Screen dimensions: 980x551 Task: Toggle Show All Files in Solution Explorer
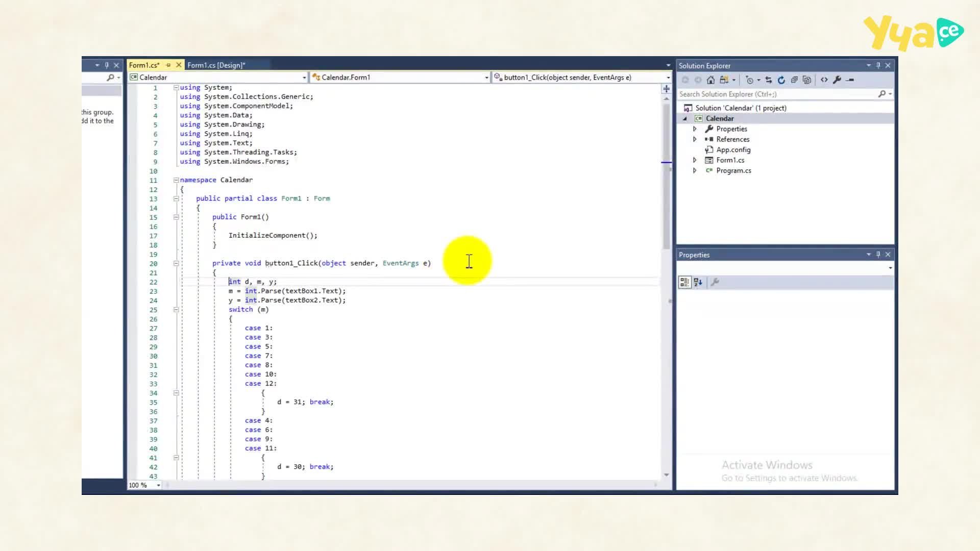click(807, 80)
